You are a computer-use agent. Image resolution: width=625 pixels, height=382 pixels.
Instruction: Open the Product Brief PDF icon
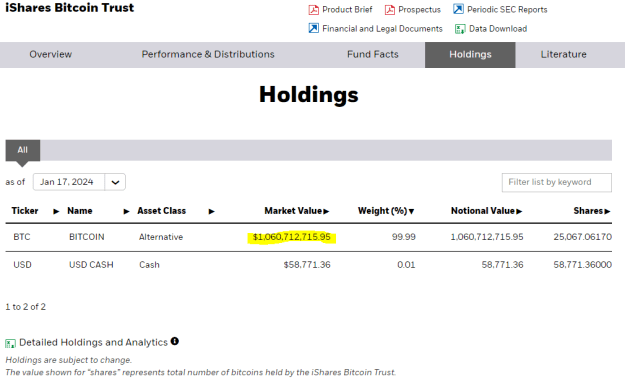coord(314,10)
